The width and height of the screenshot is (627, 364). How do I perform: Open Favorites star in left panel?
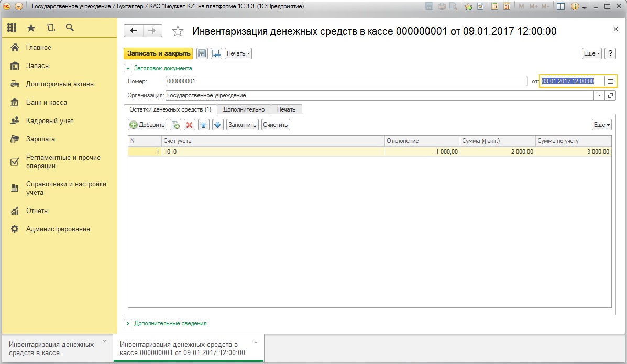click(x=31, y=28)
